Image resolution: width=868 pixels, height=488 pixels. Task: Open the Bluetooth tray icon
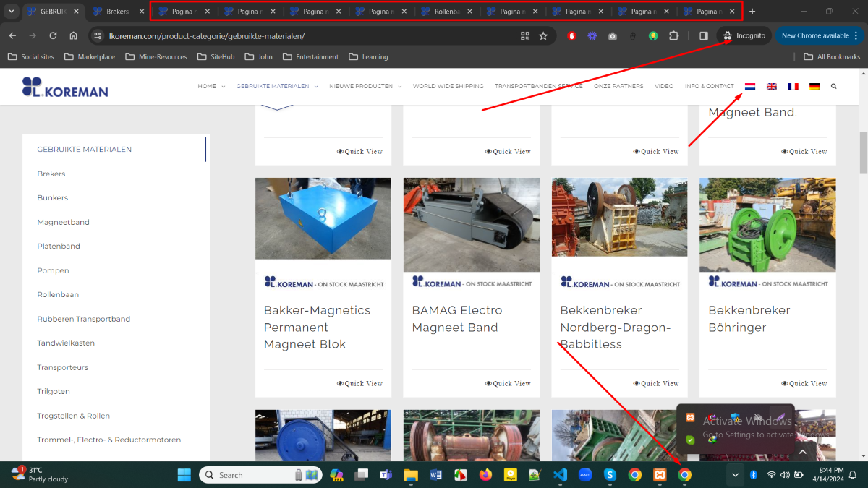pyautogui.click(x=753, y=475)
